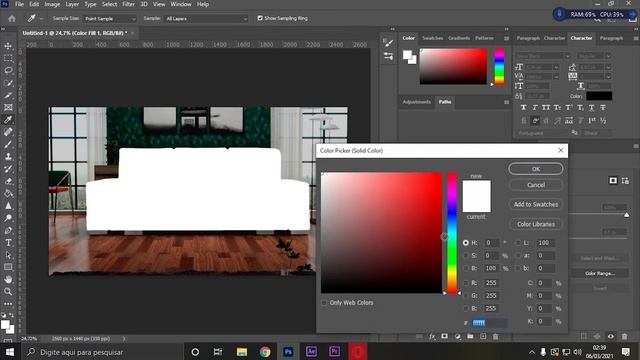Select the Pen tool
The width and height of the screenshot is (640, 360).
click(8, 230)
